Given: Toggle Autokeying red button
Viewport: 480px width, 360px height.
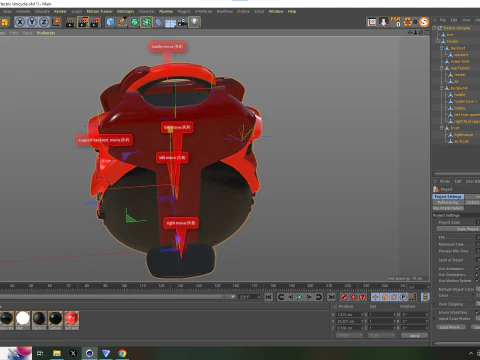Looking at the screenshot, I should 353,297.
